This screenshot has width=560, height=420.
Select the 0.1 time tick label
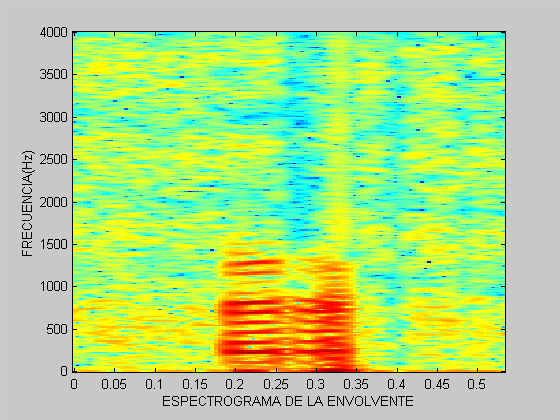(154, 384)
